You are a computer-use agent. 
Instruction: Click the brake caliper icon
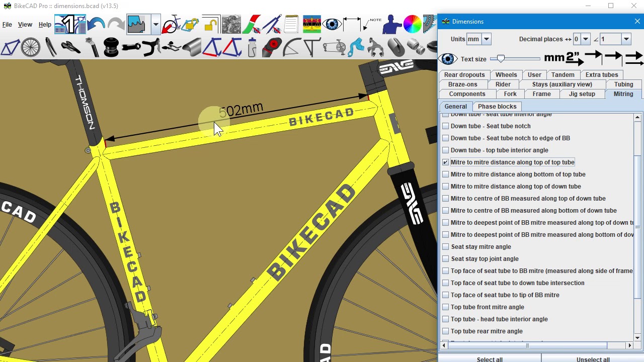376,47
